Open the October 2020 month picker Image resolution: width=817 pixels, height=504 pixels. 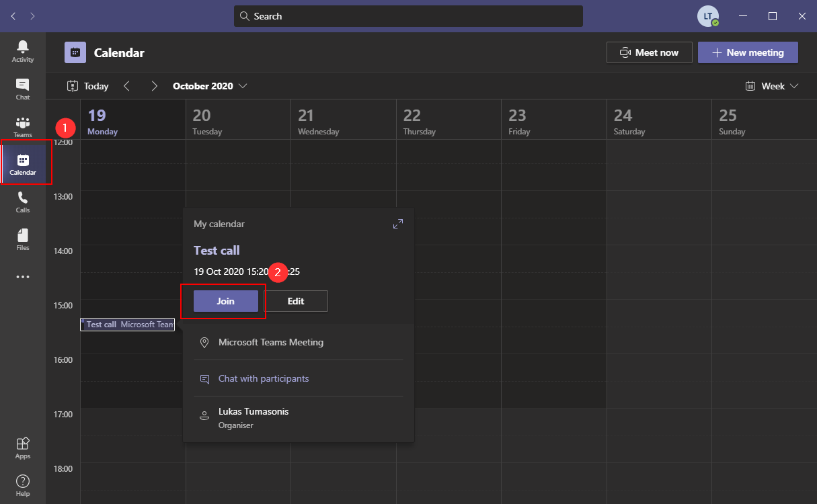210,86
